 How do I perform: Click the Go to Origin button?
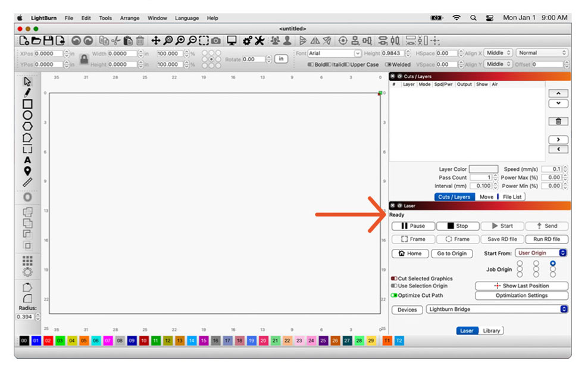(452, 254)
